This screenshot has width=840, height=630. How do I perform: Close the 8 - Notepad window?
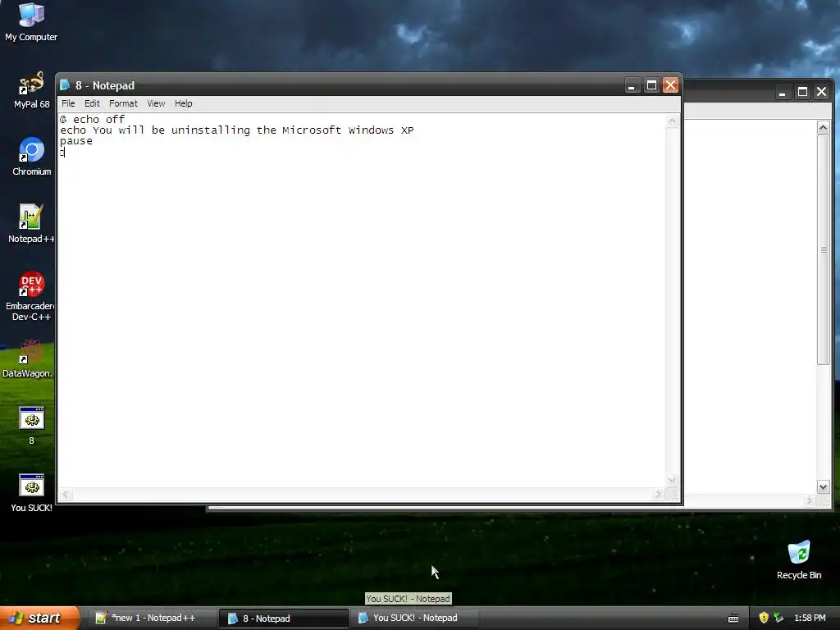pos(671,85)
